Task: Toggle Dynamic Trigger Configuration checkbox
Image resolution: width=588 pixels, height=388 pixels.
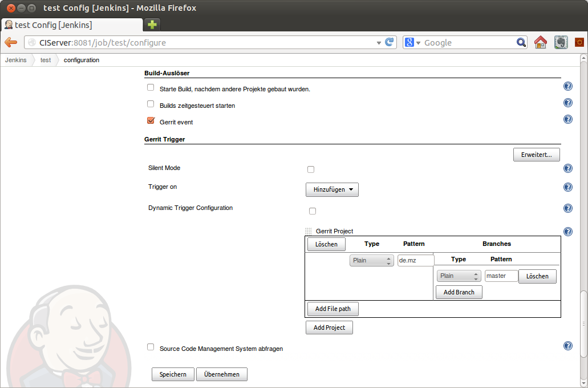Action: pyautogui.click(x=313, y=211)
